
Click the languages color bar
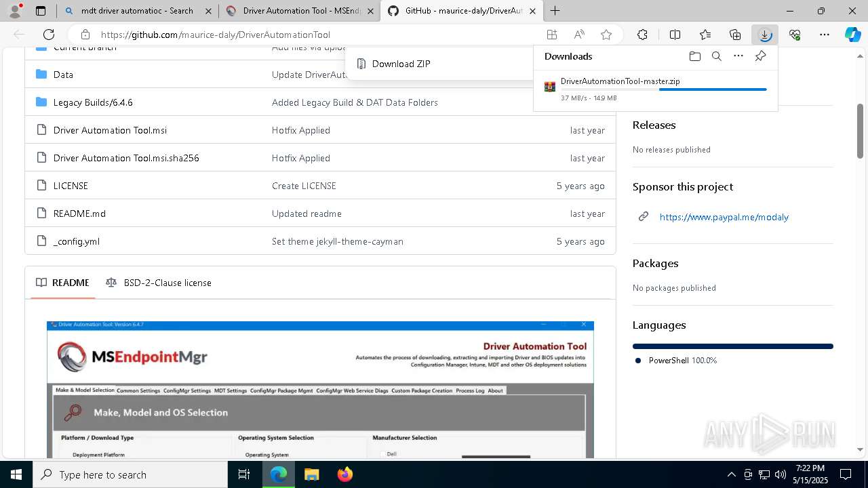732,346
